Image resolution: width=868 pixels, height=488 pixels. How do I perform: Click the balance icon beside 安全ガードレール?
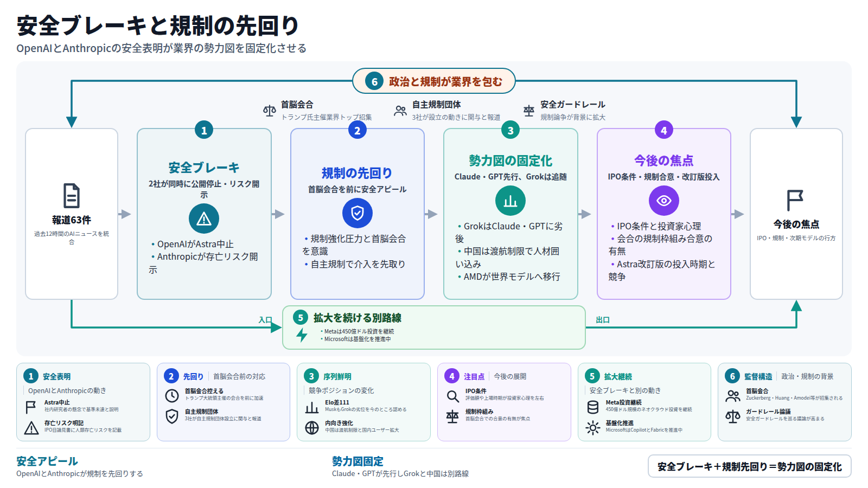(x=529, y=111)
